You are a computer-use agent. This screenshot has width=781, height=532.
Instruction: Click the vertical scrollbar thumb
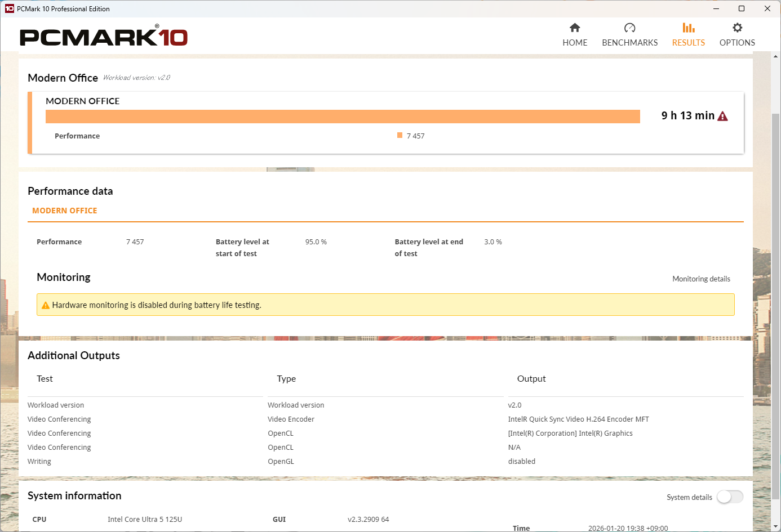776,307
